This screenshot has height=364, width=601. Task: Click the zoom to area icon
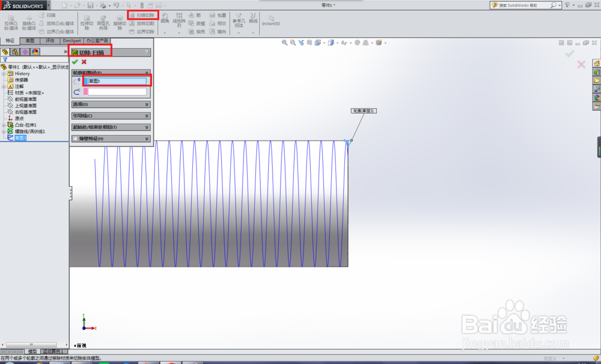[293, 43]
